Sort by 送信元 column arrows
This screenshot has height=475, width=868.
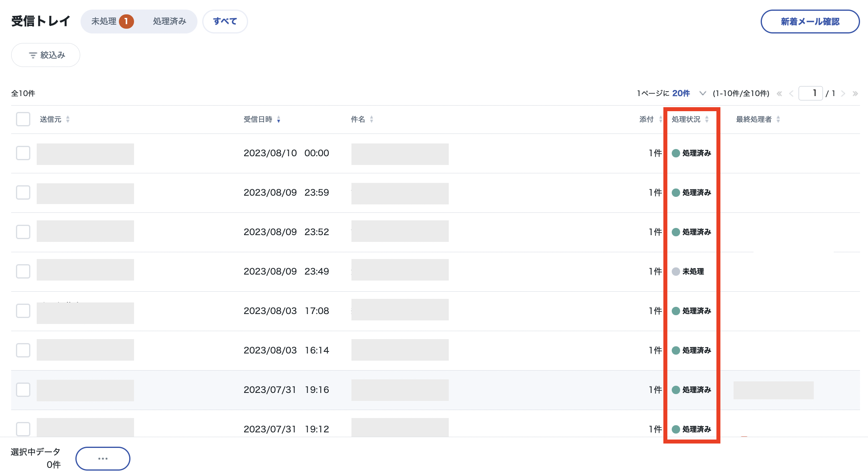click(68, 119)
